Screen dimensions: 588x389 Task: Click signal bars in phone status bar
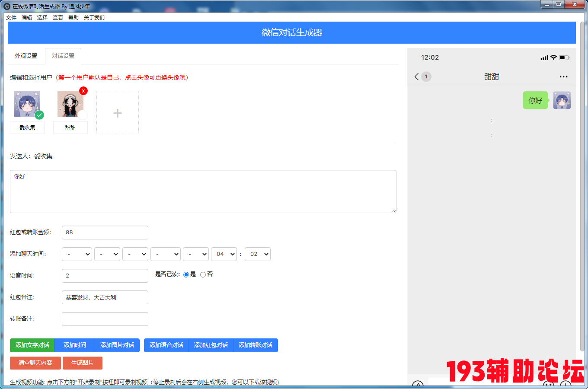(544, 57)
